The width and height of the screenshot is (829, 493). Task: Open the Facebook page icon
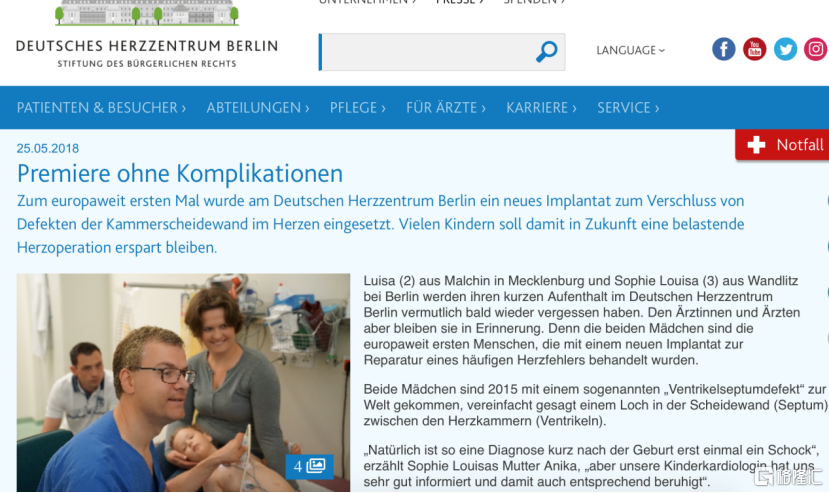(x=723, y=49)
